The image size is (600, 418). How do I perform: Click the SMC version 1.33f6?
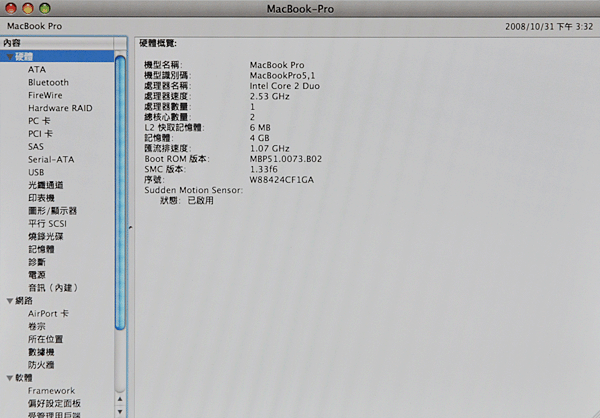coord(264,169)
